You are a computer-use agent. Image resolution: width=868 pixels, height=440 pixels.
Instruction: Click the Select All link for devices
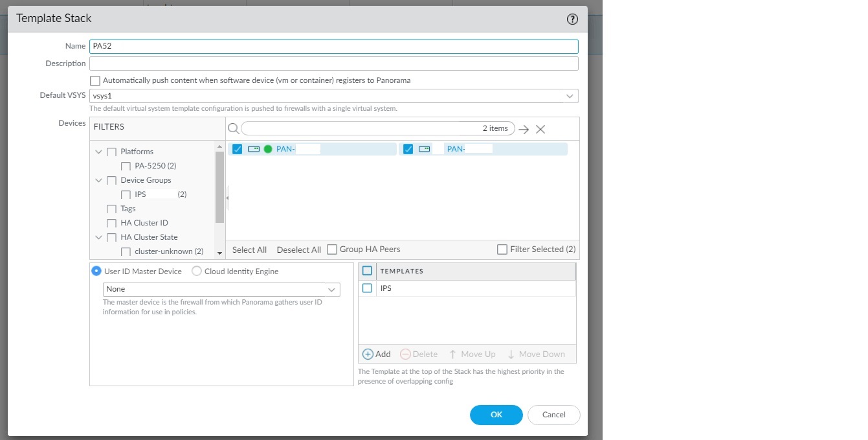tap(249, 249)
